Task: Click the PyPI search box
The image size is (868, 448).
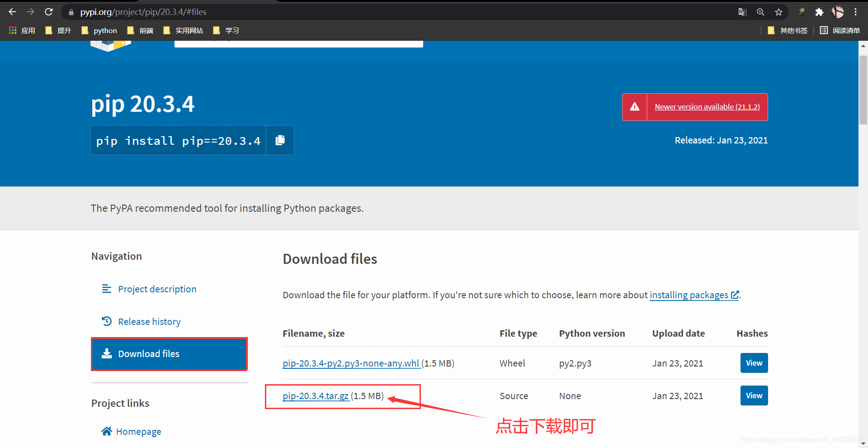Action: pyautogui.click(x=299, y=44)
